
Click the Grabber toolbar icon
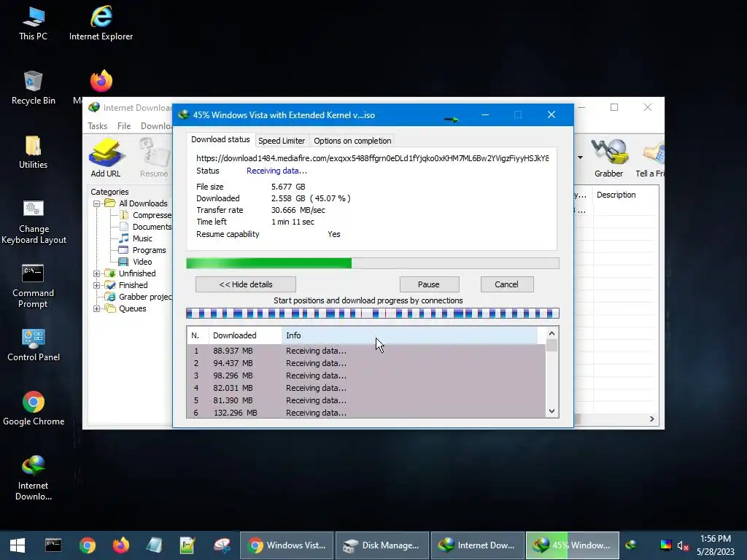(608, 157)
